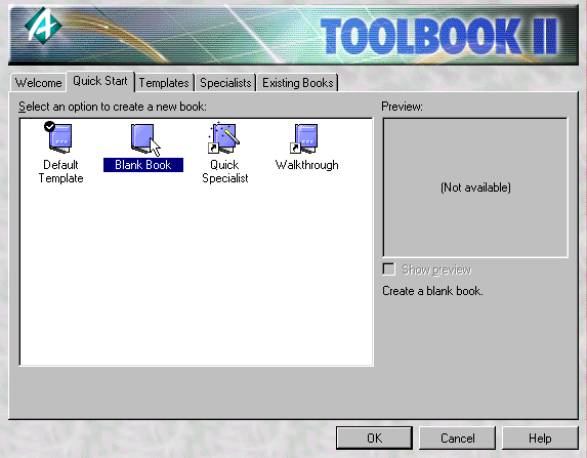Screen dimensions: 587x458
Task: Switch to the Existing Books tab
Action: [x=298, y=83]
